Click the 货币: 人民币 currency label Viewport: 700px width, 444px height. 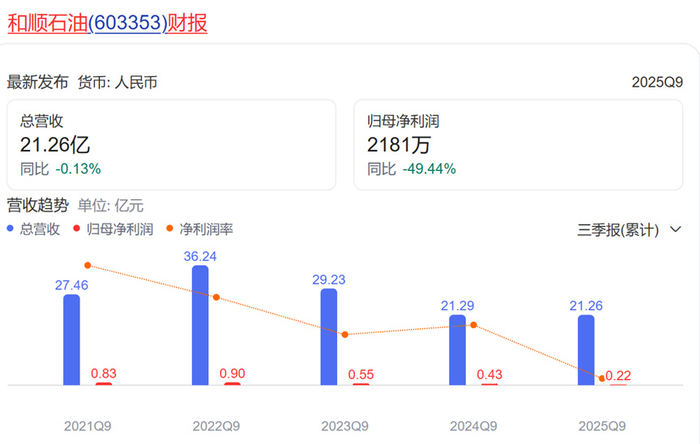[117, 83]
